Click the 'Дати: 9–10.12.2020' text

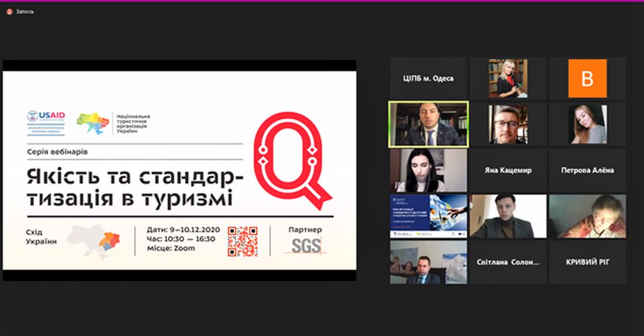pyautogui.click(x=184, y=230)
